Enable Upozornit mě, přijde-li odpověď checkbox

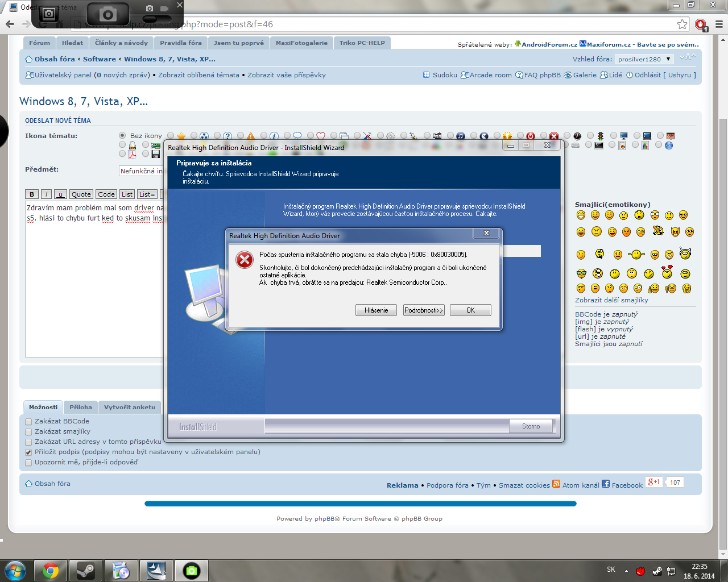28,463
